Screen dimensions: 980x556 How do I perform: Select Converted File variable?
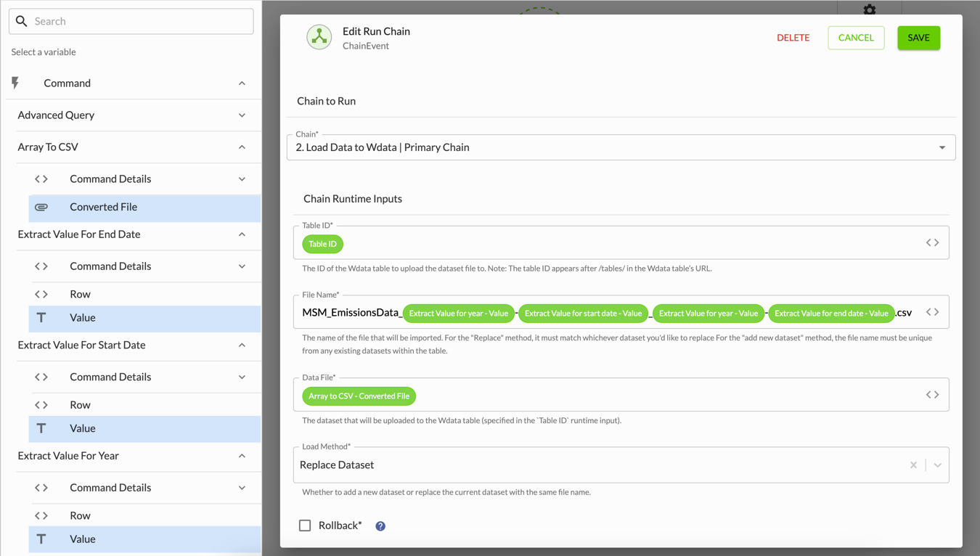tap(145, 207)
